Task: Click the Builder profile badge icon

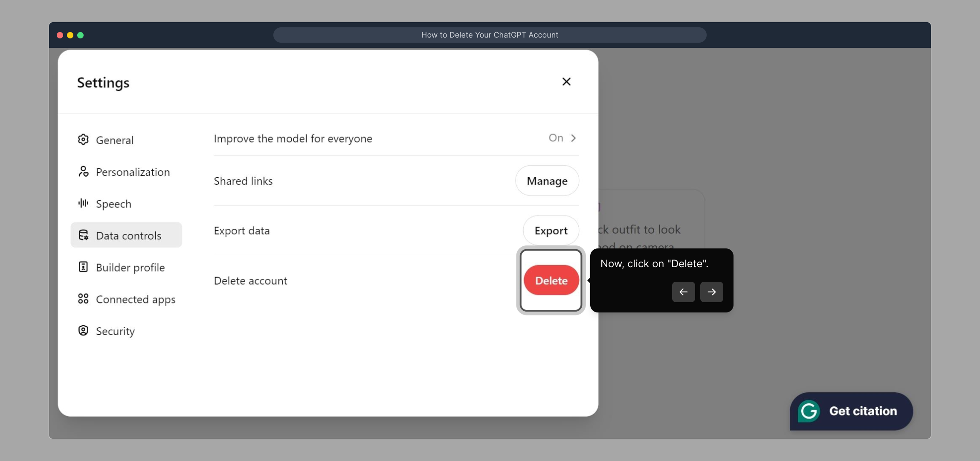Action: click(x=83, y=267)
